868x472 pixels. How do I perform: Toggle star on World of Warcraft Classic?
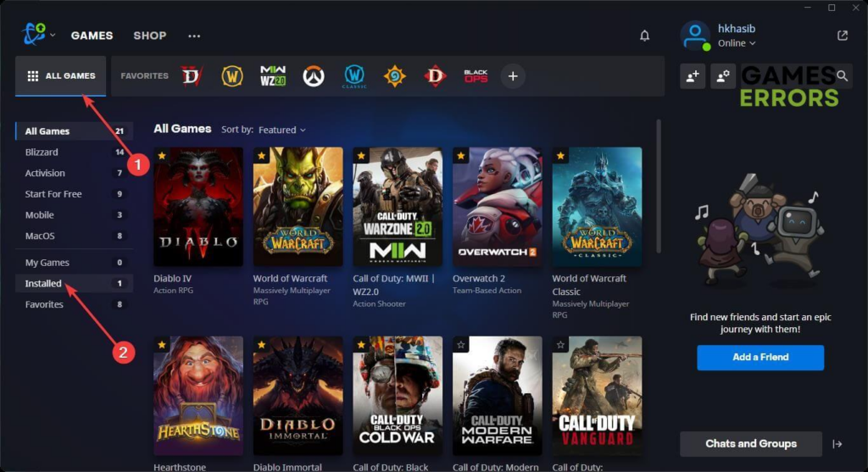point(560,156)
